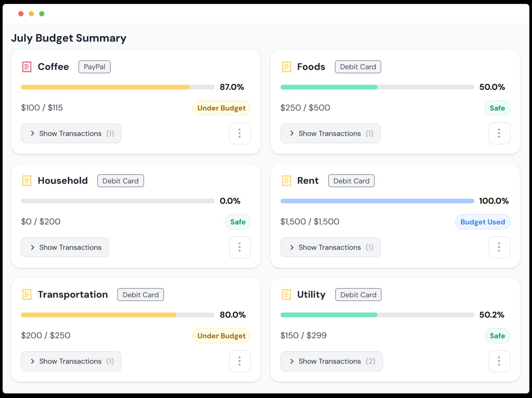Click the receipt icon next to Rent
The height and width of the screenshot is (398, 532).
click(x=286, y=181)
